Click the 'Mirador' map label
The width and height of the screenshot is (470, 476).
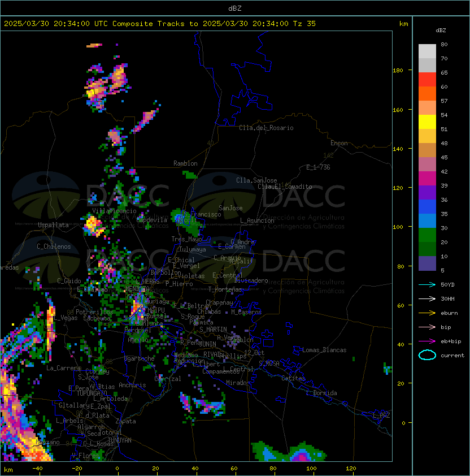point(238,383)
